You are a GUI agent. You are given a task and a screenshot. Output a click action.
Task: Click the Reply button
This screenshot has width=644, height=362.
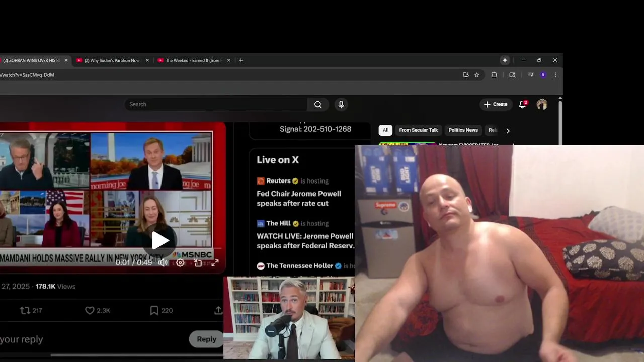(206, 339)
